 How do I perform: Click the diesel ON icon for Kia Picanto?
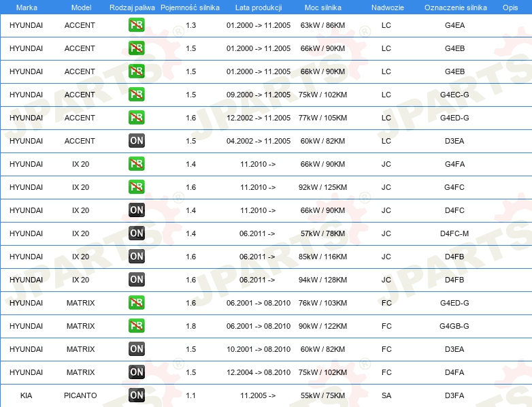pos(136,395)
